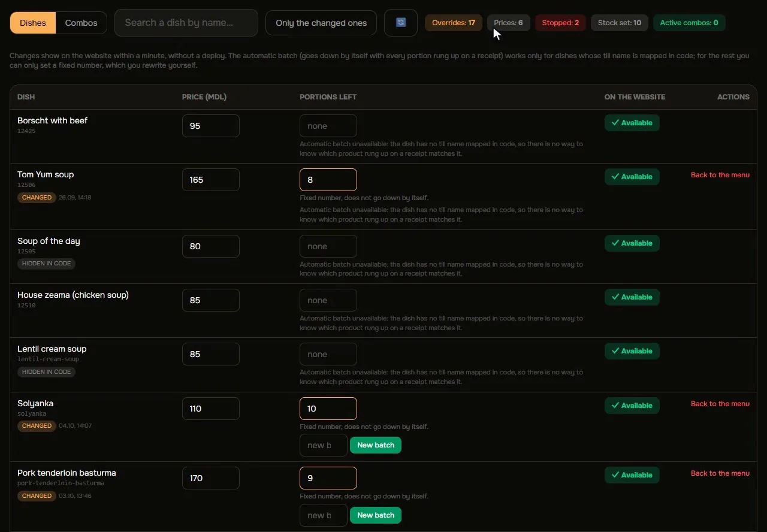Edit the Solyanka price field
This screenshot has width=767, height=532.
pyautogui.click(x=211, y=409)
